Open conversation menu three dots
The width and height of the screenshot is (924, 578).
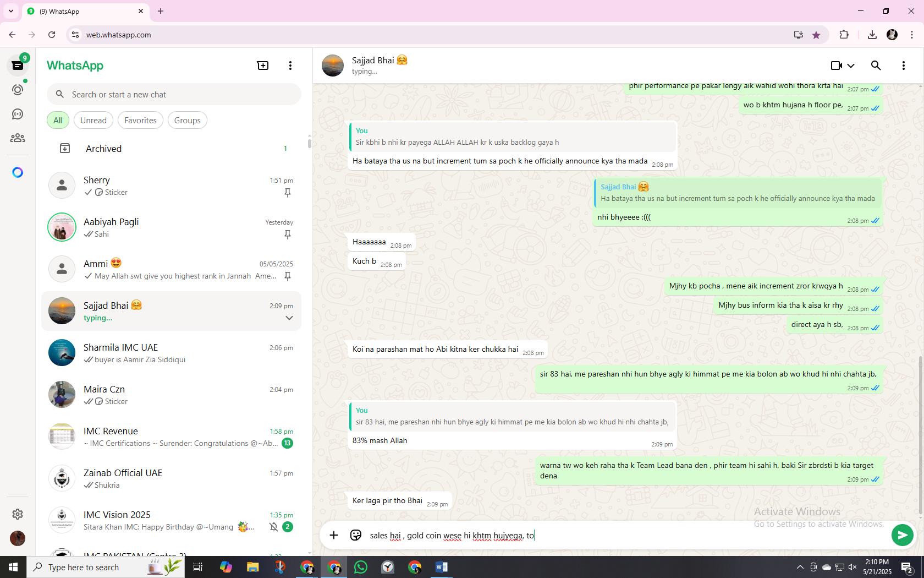(904, 66)
